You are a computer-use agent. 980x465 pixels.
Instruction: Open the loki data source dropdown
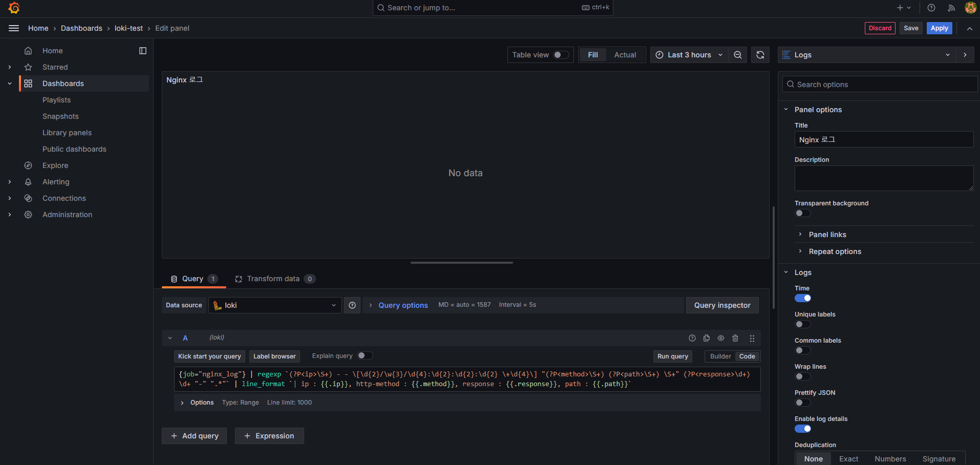[275, 305]
